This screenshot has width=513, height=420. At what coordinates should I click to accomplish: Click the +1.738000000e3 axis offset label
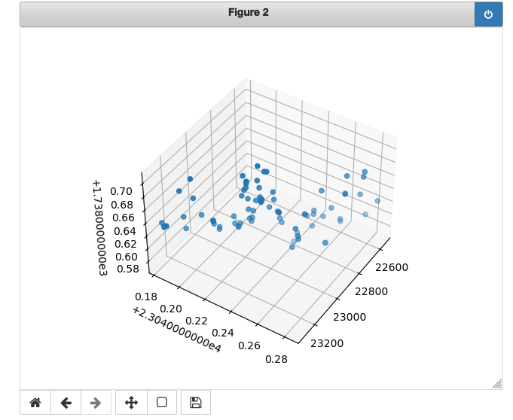coord(99,228)
